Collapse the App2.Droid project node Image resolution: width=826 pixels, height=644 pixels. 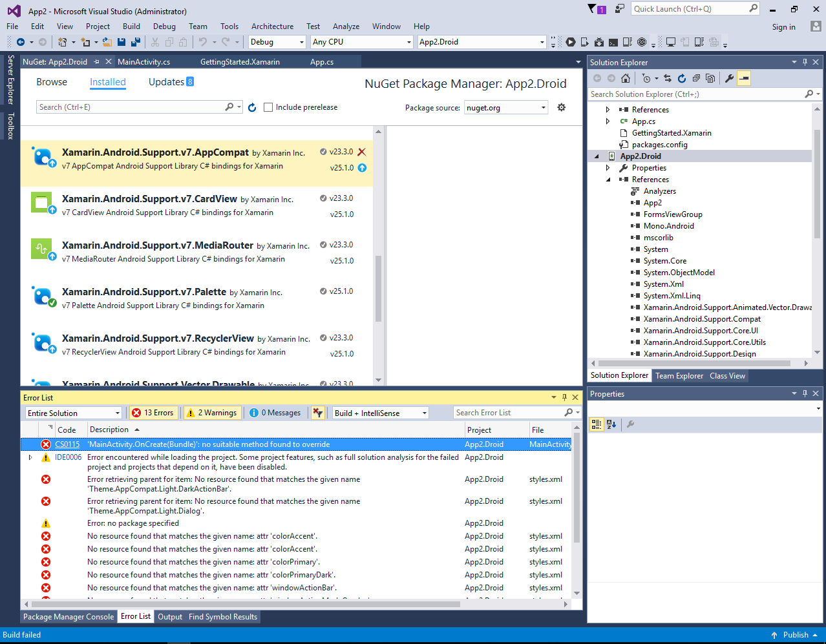tap(597, 156)
